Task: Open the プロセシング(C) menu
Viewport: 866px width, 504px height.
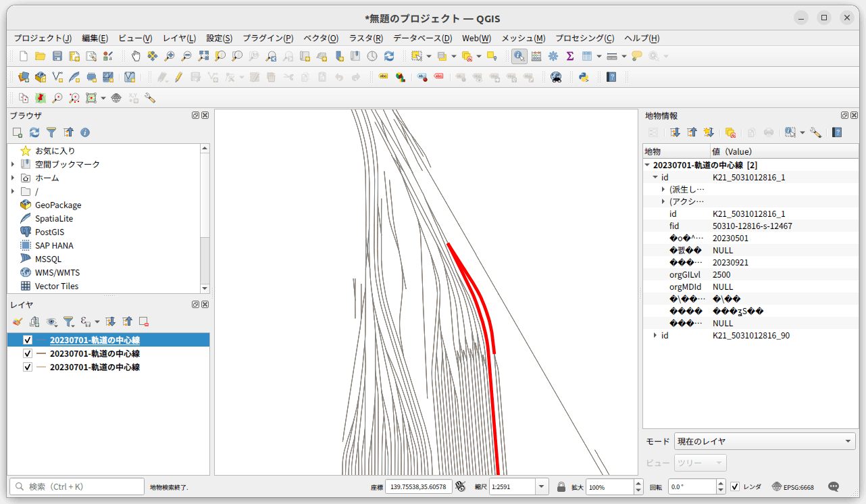Action: [585, 39]
